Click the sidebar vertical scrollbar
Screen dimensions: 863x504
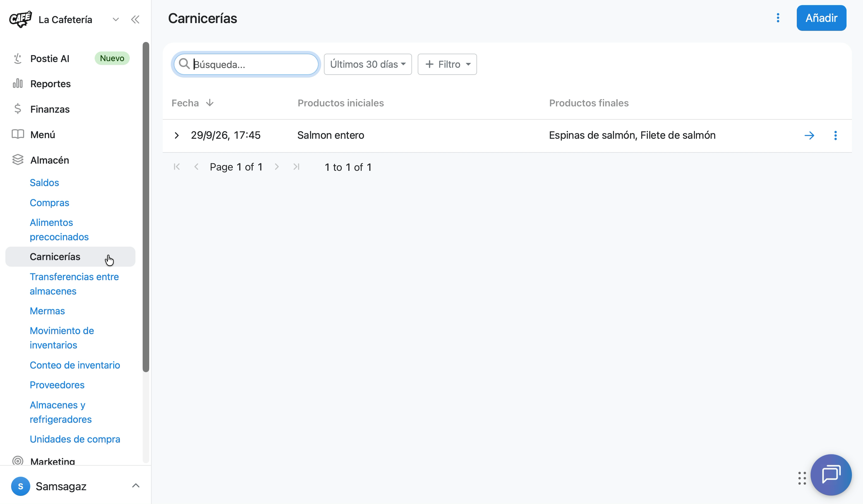coord(146,206)
